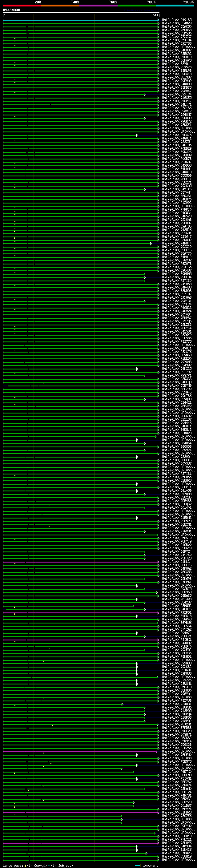Select hit label UniRef100_Q6FJV0
The image size is (197, 868).
pyautogui.click(x=177, y=406)
